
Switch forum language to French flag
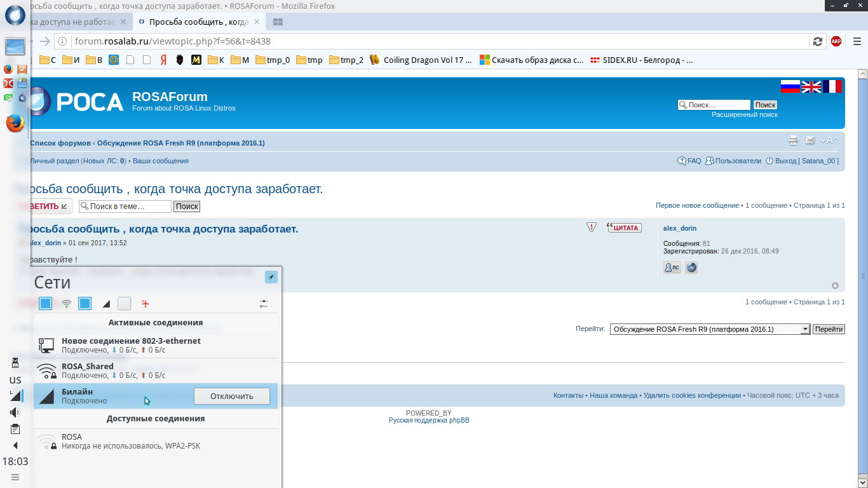pos(832,86)
